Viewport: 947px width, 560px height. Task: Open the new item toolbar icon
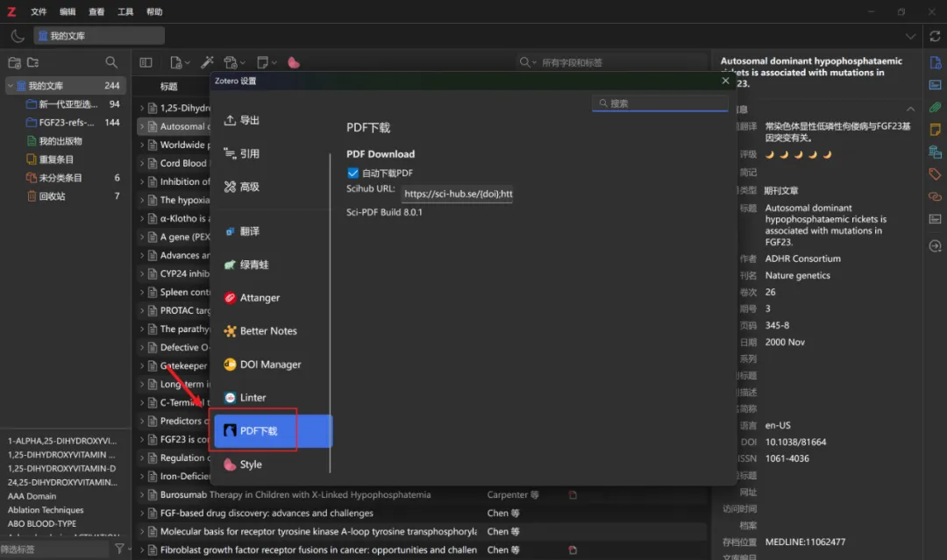pos(180,62)
